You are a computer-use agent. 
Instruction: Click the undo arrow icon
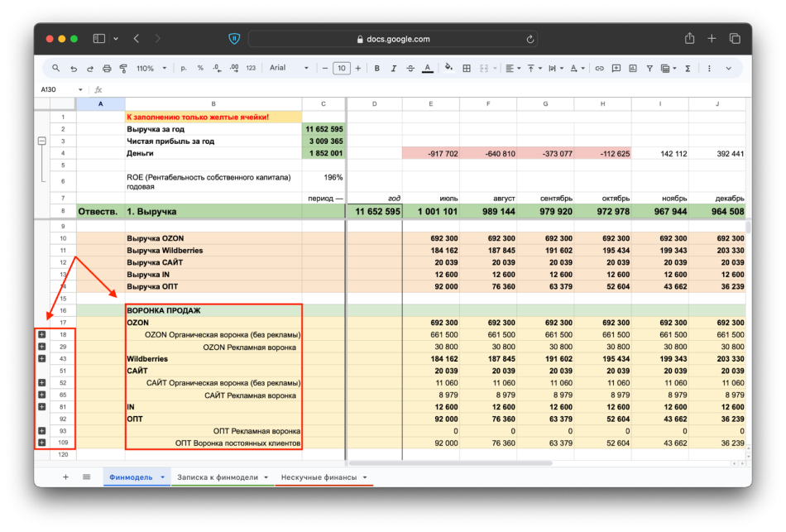pyautogui.click(x=74, y=68)
